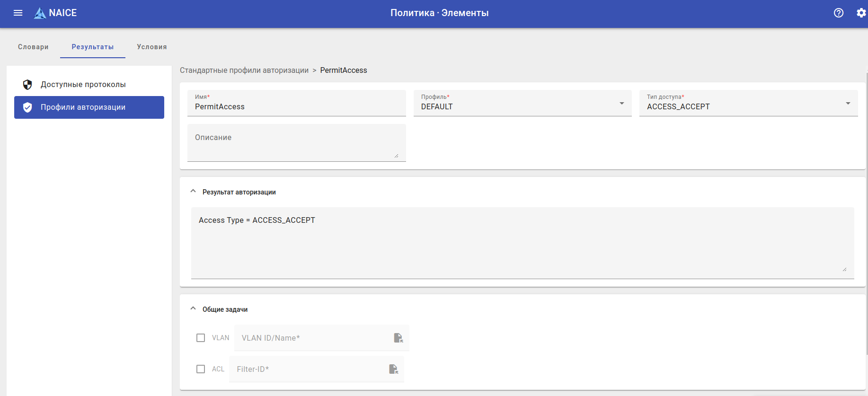Screen dimensions: 868x396
Task: Click the Описание text field
Action: click(x=296, y=142)
